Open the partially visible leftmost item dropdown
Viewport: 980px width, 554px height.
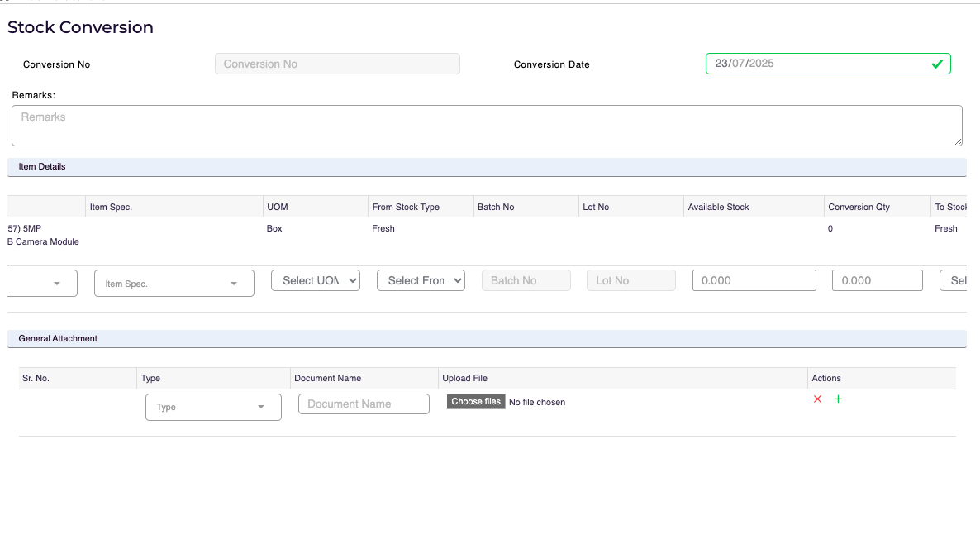41,283
